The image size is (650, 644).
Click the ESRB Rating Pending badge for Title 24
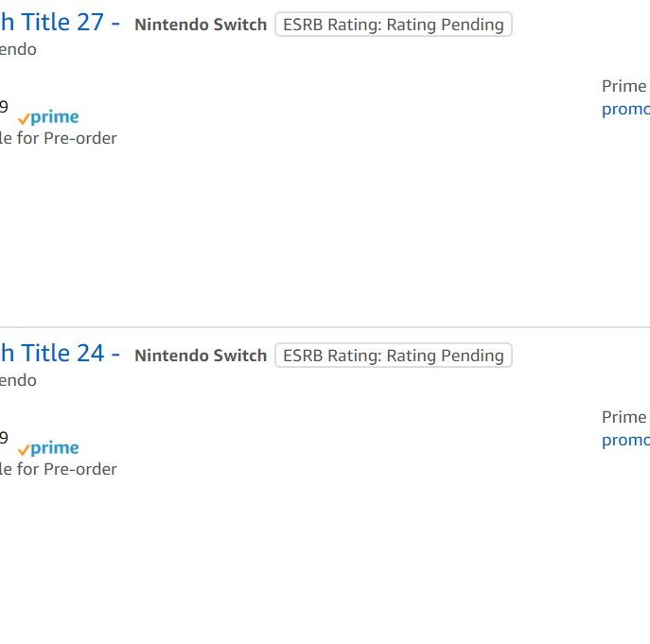[x=393, y=356]
